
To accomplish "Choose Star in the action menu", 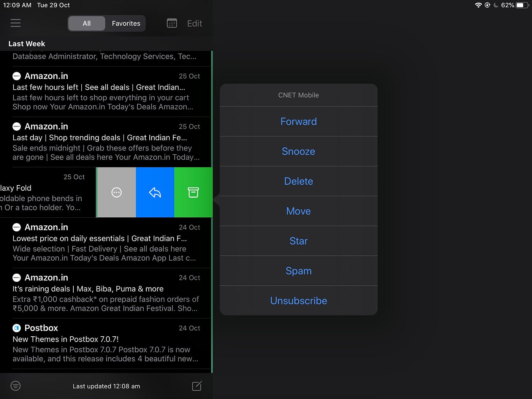I will pyautogui.click(x=299, y=241).
